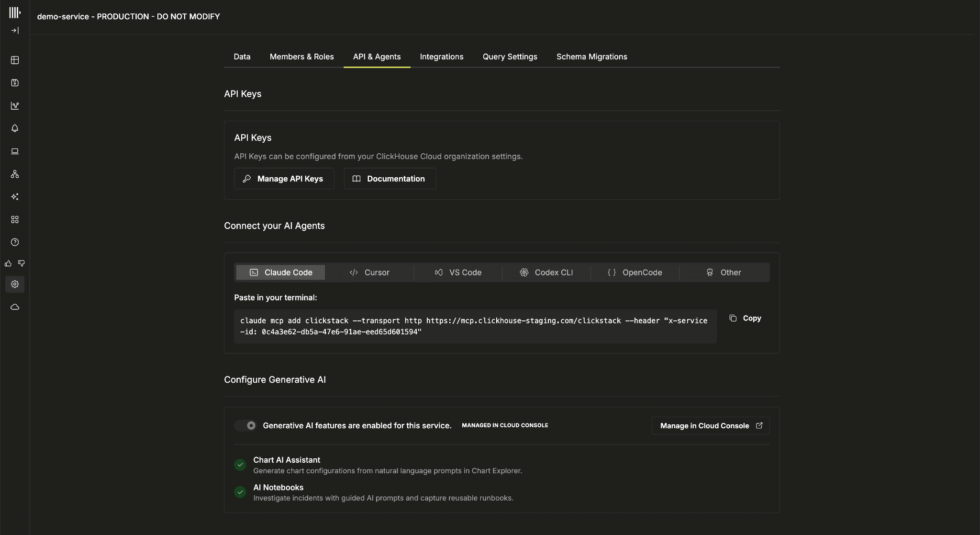Click Manage in Cloud Console button
Screen dimensions: 980x535
(711, 426)
